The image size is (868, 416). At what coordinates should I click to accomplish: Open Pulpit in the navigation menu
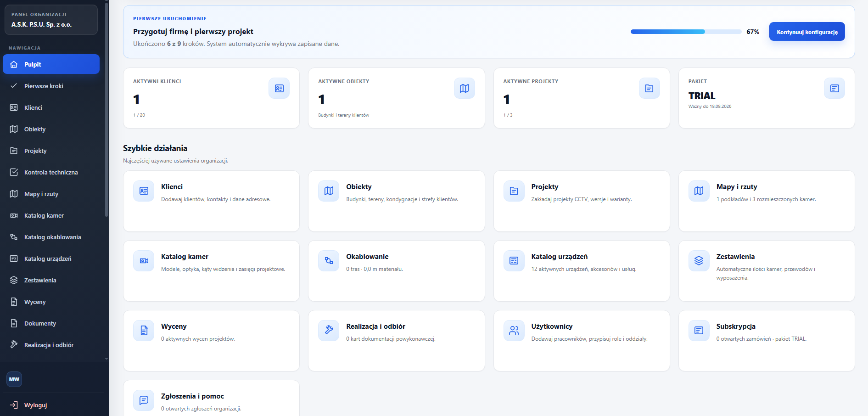click(51, 64)
